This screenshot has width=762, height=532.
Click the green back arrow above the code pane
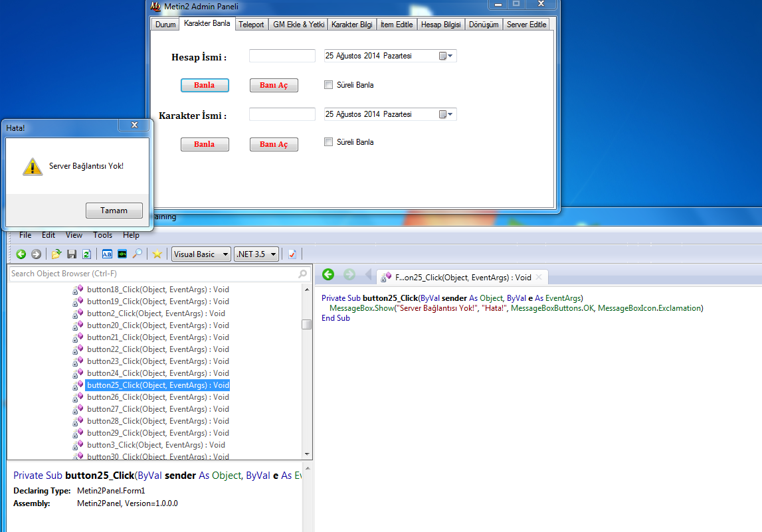point(328,275)
